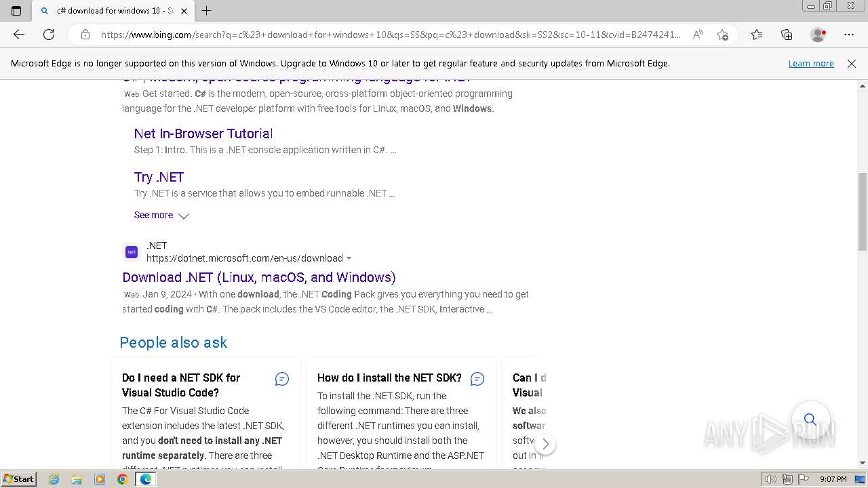Open the network tray icon

[787, 479]
